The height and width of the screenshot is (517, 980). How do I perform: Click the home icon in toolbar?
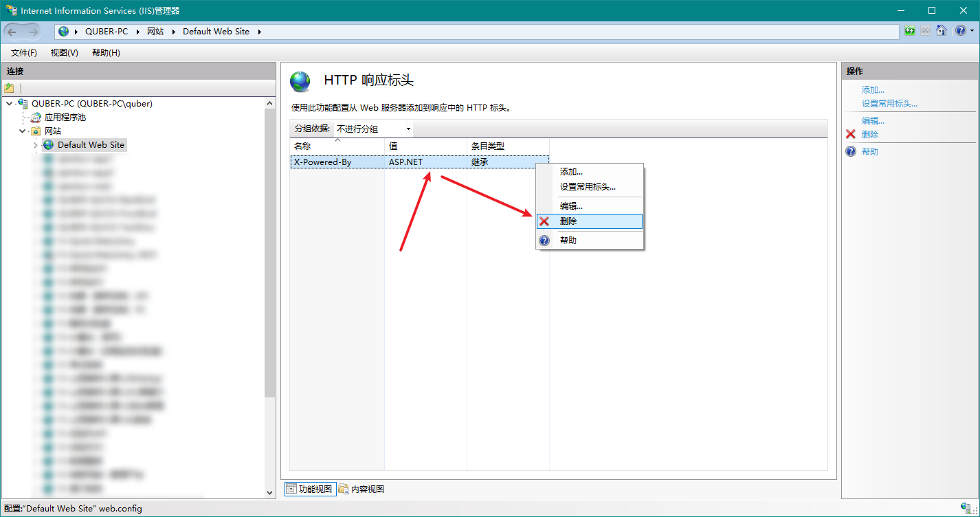(942, 31)
